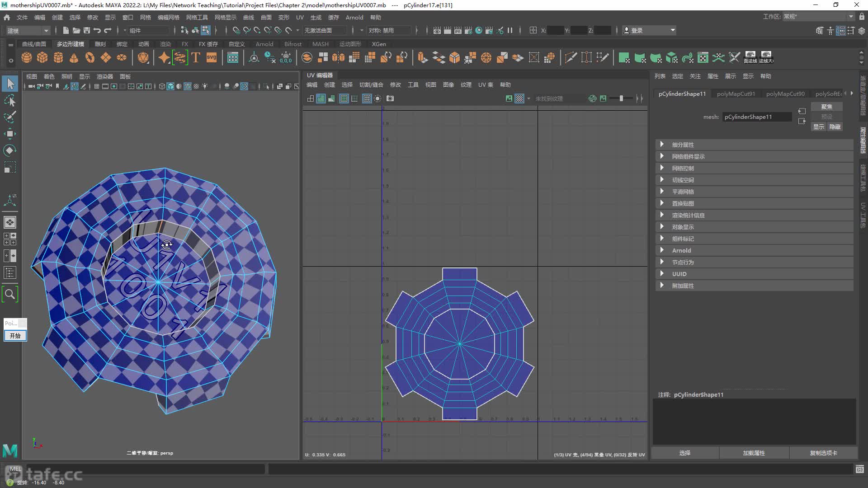Screen dimensions: 868x488
Task: Switch to the XGen shelf tab
Action: click(x=379, y=44)
